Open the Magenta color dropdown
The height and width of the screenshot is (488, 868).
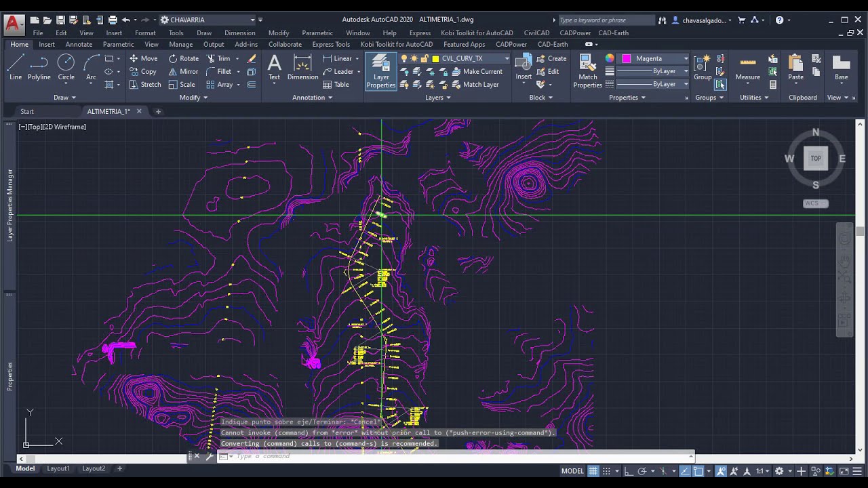click(686, 59)
